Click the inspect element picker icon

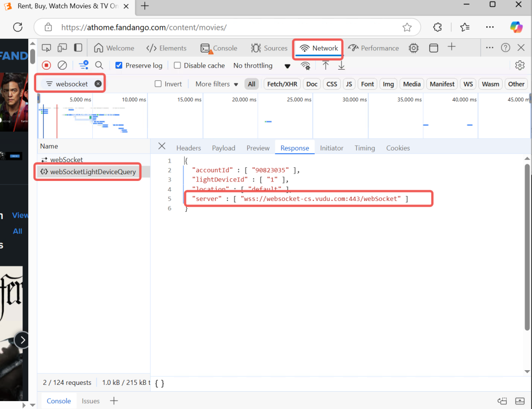click(x=47, y=48)
